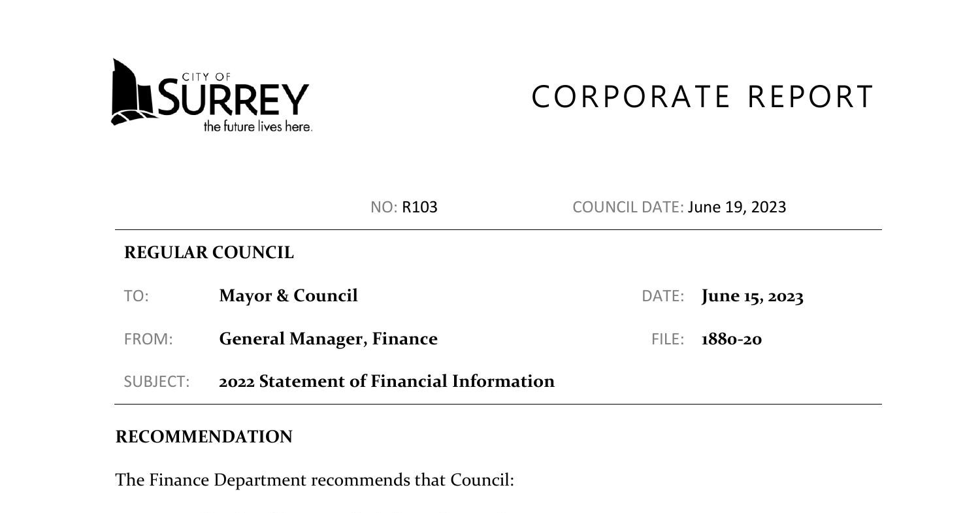Viewport: 980px width, 513px height.
Task: Click the TO: field label
Action: (x=136, y=296)
